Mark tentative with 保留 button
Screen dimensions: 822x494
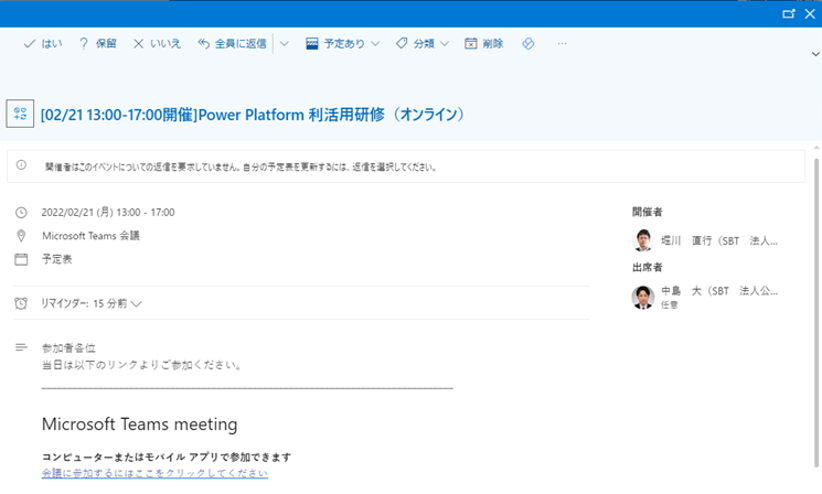98,44
